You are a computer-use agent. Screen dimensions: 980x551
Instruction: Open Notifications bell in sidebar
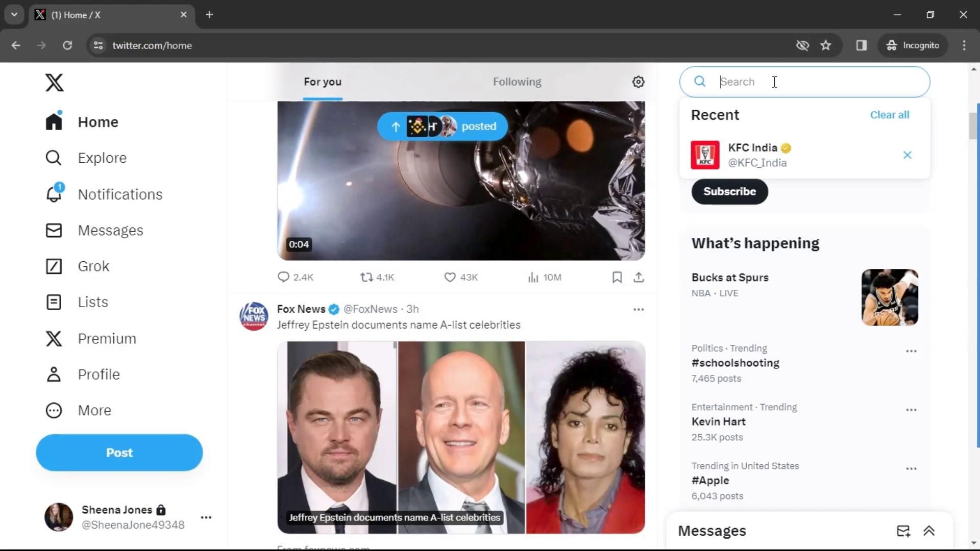tap(54, 194)
